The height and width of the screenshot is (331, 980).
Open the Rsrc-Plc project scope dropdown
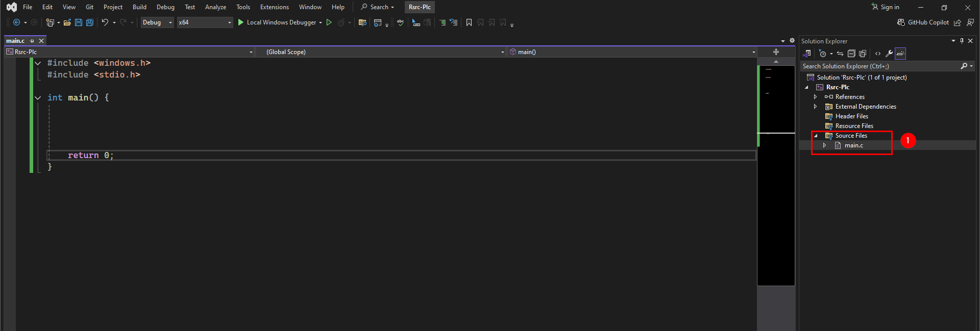129,52
